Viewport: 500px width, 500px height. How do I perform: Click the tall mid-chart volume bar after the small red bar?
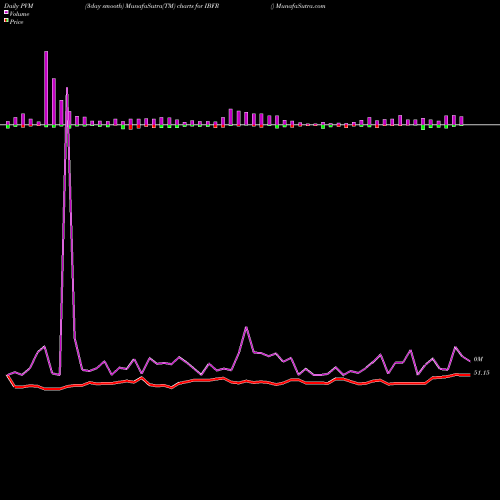point(231,117)
